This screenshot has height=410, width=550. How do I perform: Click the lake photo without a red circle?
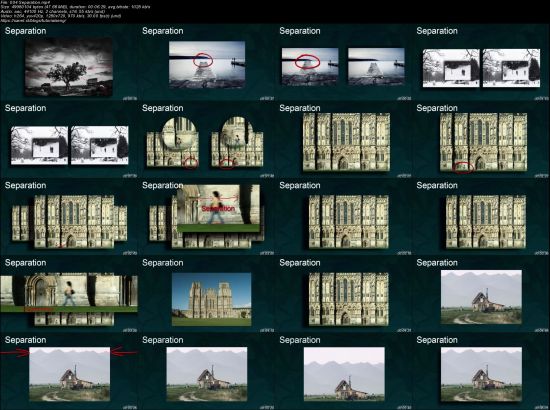pyautogui.click(x=376, y=67)
